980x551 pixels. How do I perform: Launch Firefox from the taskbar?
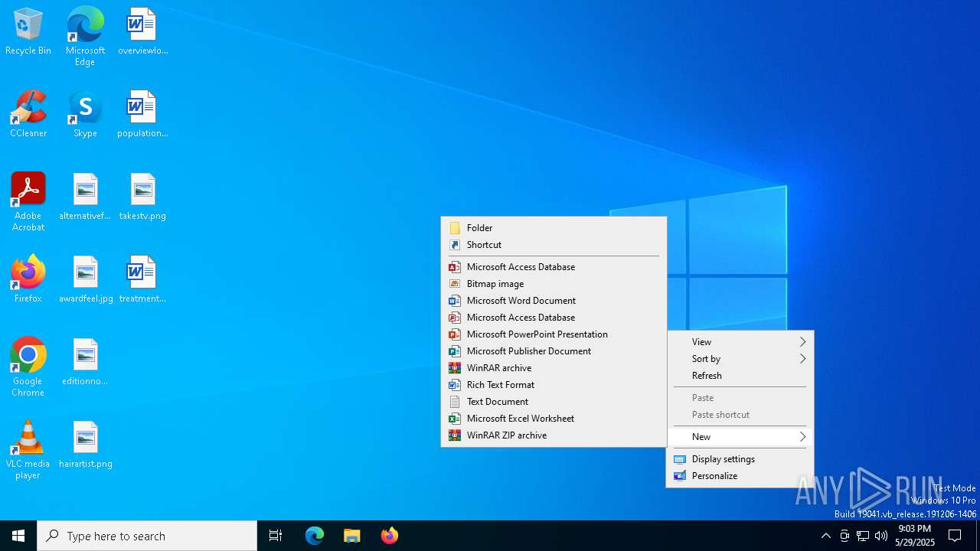pyautogui.click(x=390, y=536)
